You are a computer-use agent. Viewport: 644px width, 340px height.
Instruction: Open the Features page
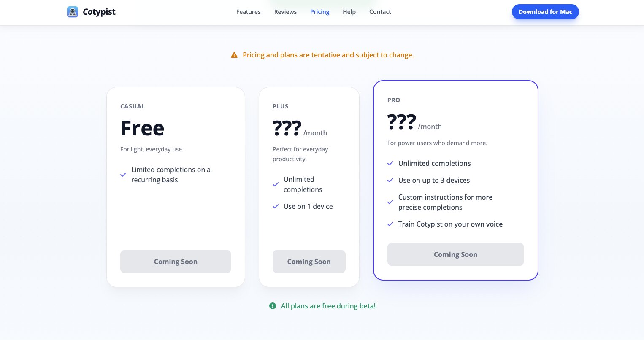[248, 12]
